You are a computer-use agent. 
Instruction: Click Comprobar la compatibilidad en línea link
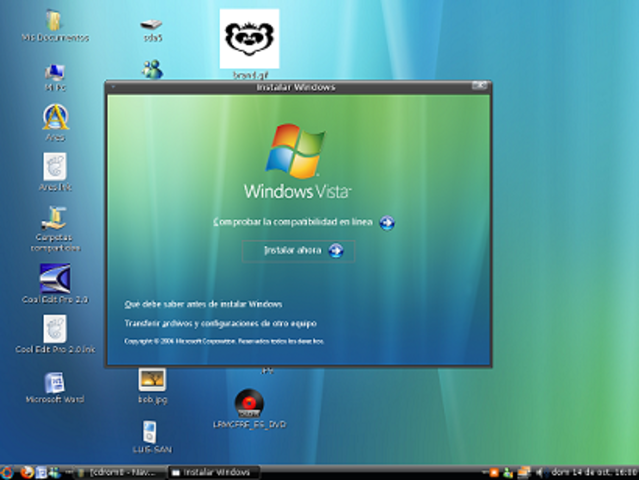pos(293,222)
